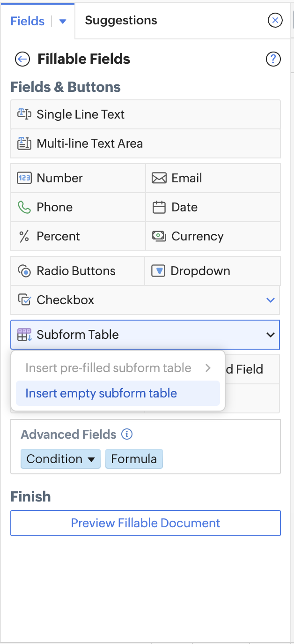Click the Multi-line Text Area icon
The width and height of the screenshot is (294, 644).
tap(24, 143)
